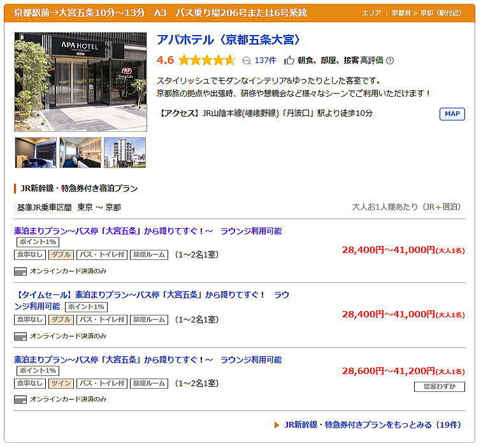Click the ポイント1% tag in first plan
Viewport: 481px width, 448px height.
pyautogui.click(x=38, y=242)
